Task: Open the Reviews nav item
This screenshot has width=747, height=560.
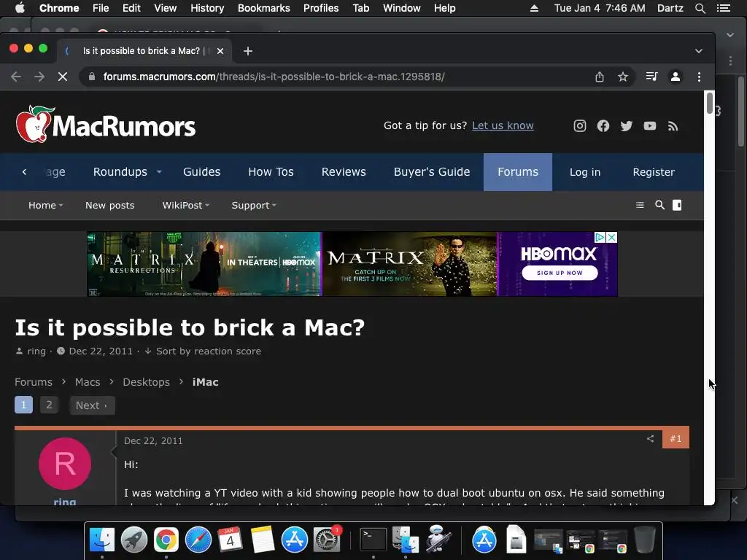Action: [344, 172]
